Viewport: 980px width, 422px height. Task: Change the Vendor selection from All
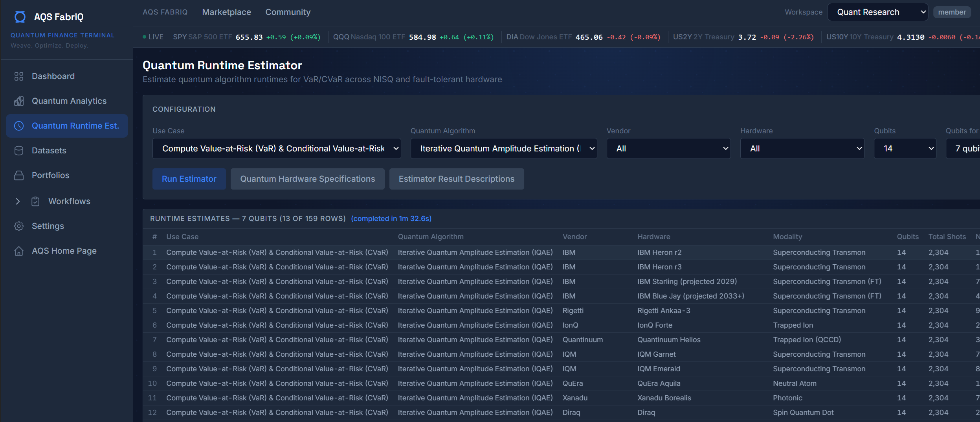668,148
